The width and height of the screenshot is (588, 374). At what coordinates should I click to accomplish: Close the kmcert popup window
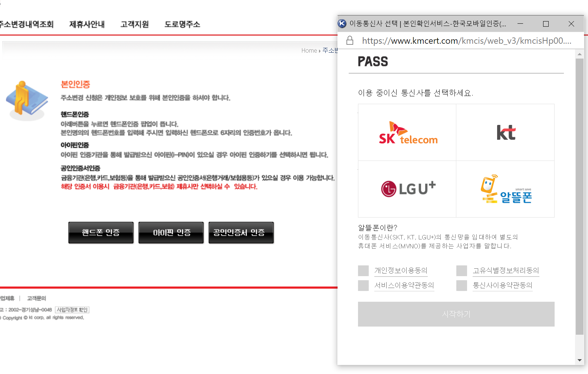pos(571,24)
